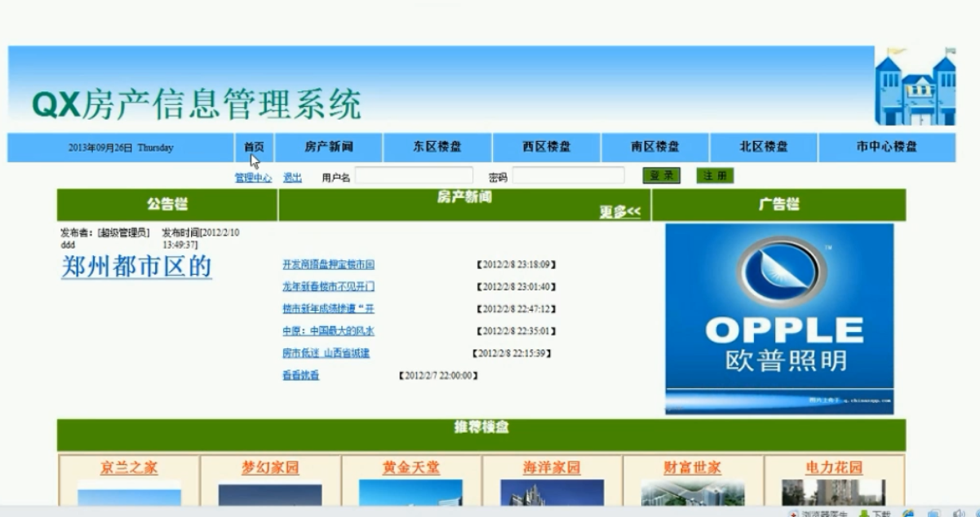The height and width of the screenshot is (517, 980).
Task: Click the 广告栏 section header
Action: (779, 205)
